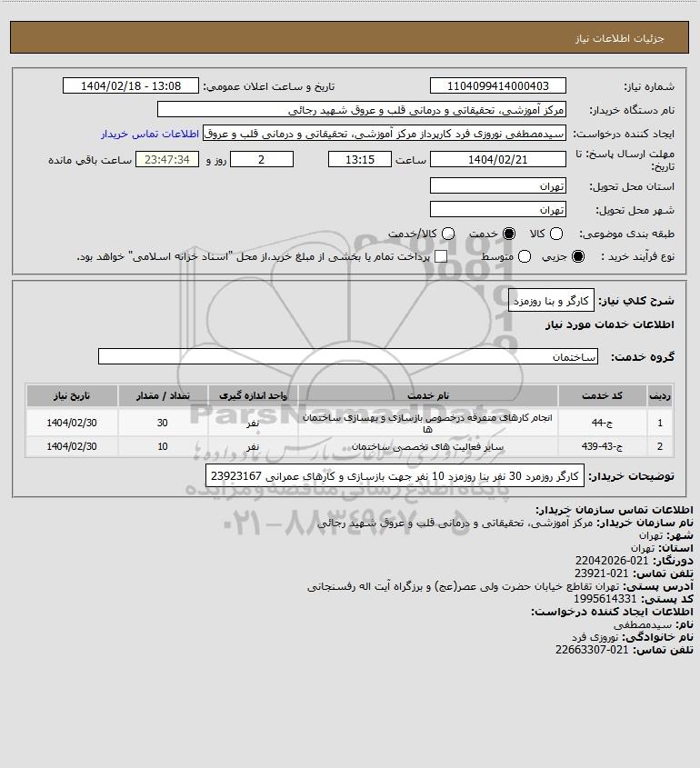Click the postal address text line
700x768 pixels.
(x=463, y=586)
